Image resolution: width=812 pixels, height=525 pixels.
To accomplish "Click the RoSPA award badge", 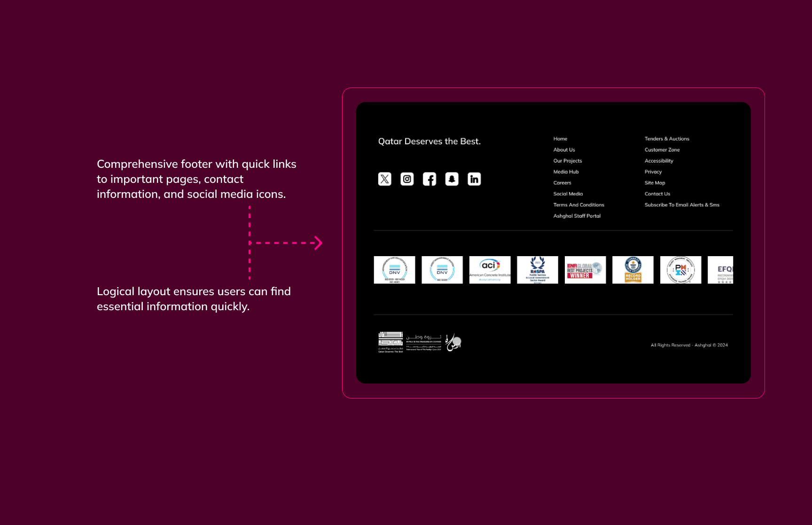I will [x=538, y=270].
